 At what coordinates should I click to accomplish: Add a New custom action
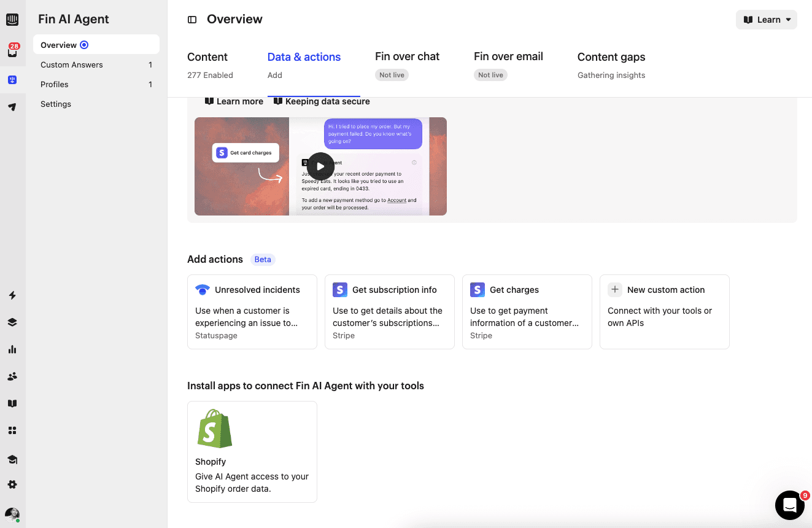pyautogui.click(x=664, y=311)
